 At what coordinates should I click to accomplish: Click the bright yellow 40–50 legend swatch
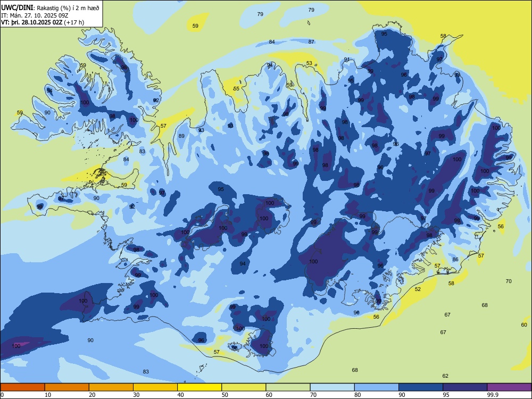point(199,387)
